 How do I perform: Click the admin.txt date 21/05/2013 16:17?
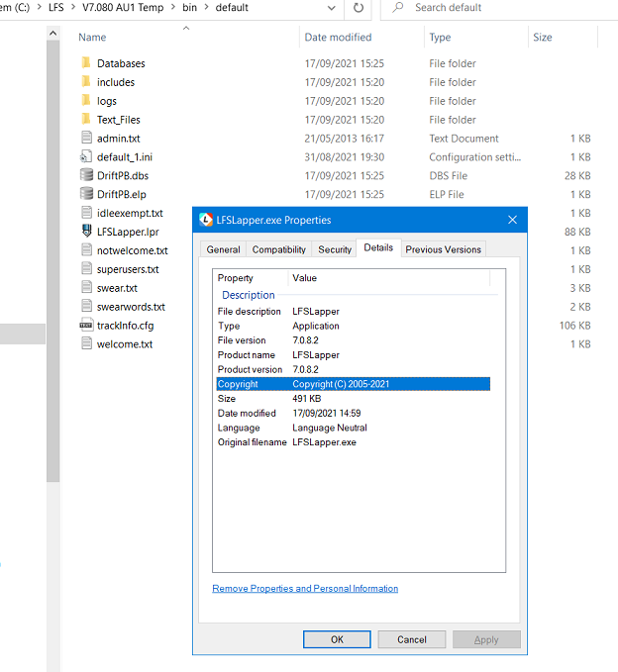click(344, 139)
